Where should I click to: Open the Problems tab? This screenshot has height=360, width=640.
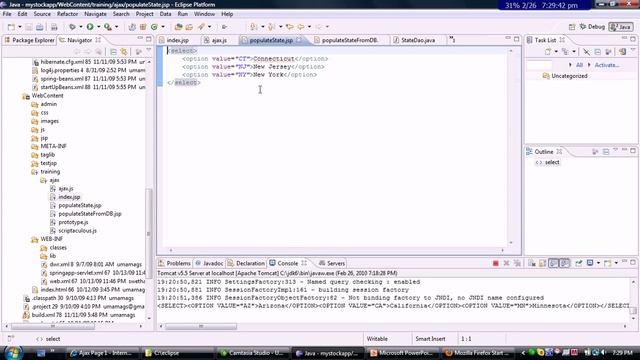pos(174,263)
